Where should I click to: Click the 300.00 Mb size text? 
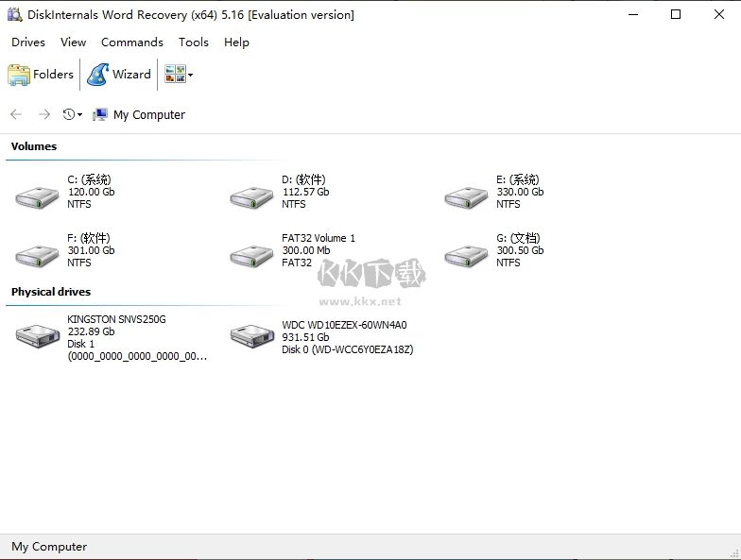(306, 250)
